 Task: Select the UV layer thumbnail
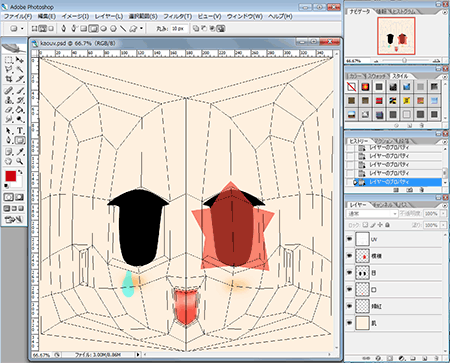pyautogui.click(x=362, y=239)
